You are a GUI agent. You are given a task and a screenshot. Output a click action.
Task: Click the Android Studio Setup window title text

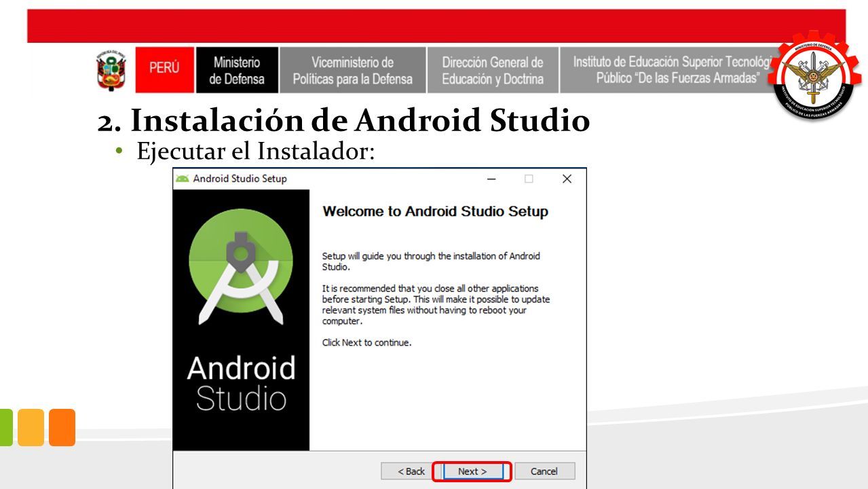240,179
